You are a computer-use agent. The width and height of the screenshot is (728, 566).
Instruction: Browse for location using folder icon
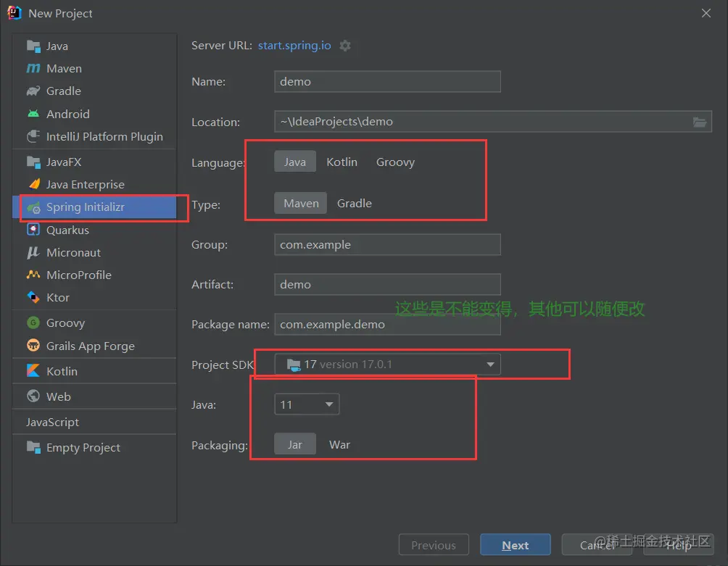pyautogui.click(x=700, y=122)
